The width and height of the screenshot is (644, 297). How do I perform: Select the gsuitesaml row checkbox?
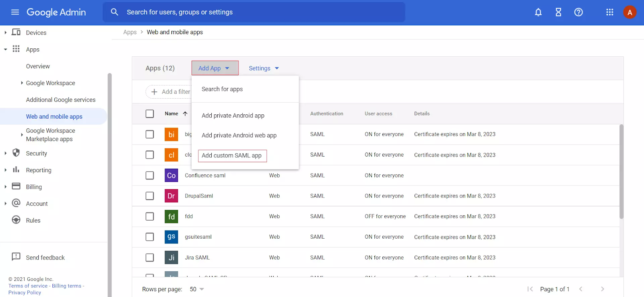[x=150, y=237]
